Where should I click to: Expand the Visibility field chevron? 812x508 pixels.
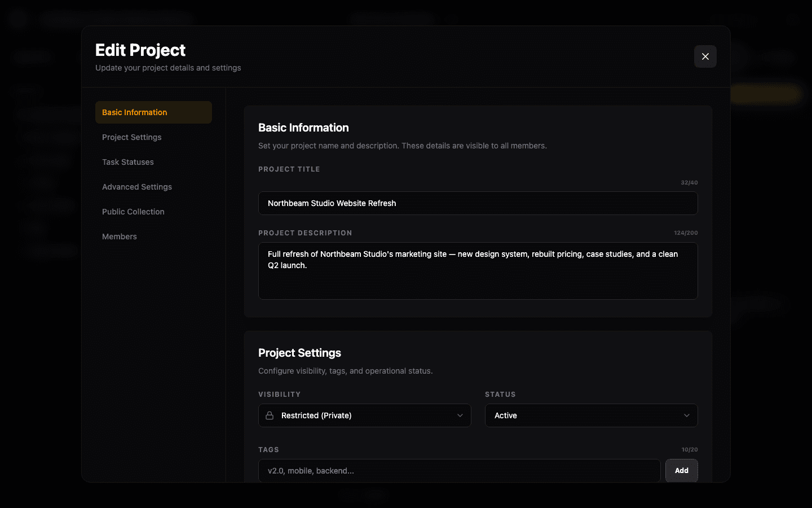click(x=460, y=415)
